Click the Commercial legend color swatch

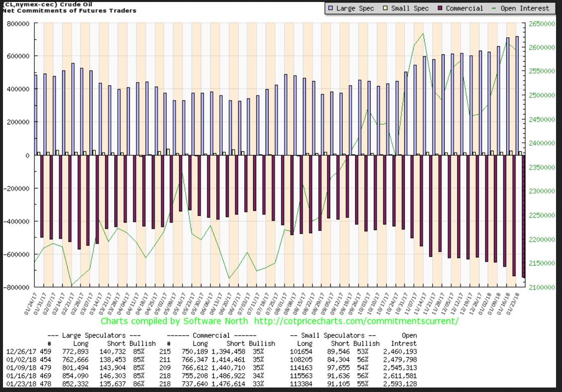point(439,8)
